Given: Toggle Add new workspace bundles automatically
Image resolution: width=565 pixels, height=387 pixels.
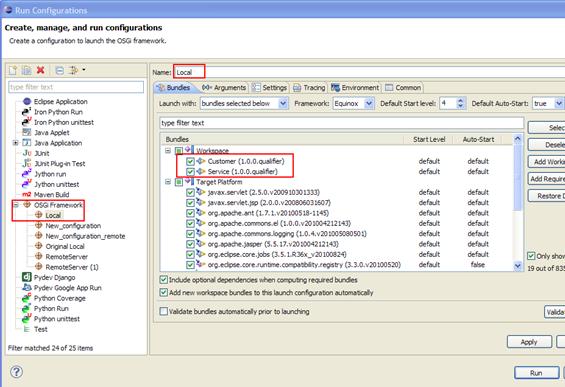Looking at the screenshot, I should tap(164, 293).
